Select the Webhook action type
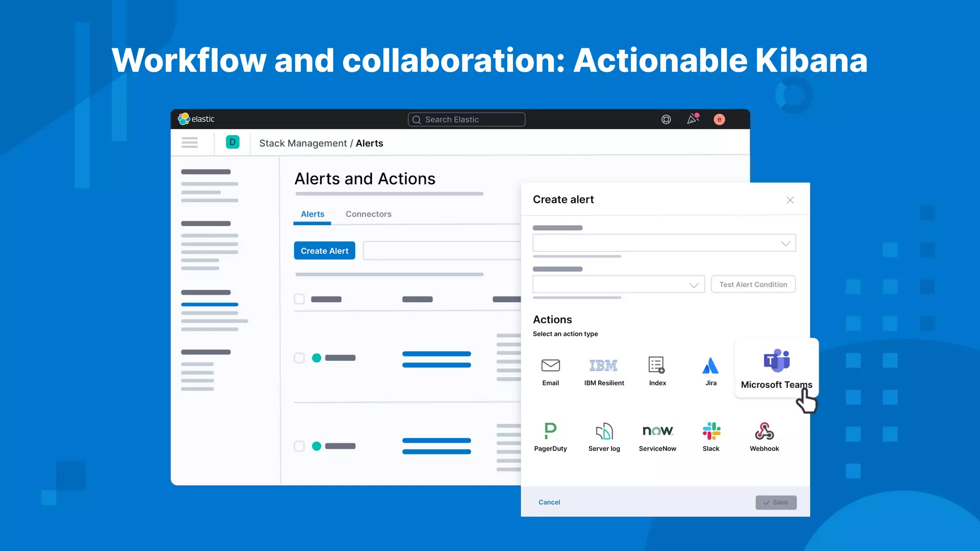 click(764, 437)
